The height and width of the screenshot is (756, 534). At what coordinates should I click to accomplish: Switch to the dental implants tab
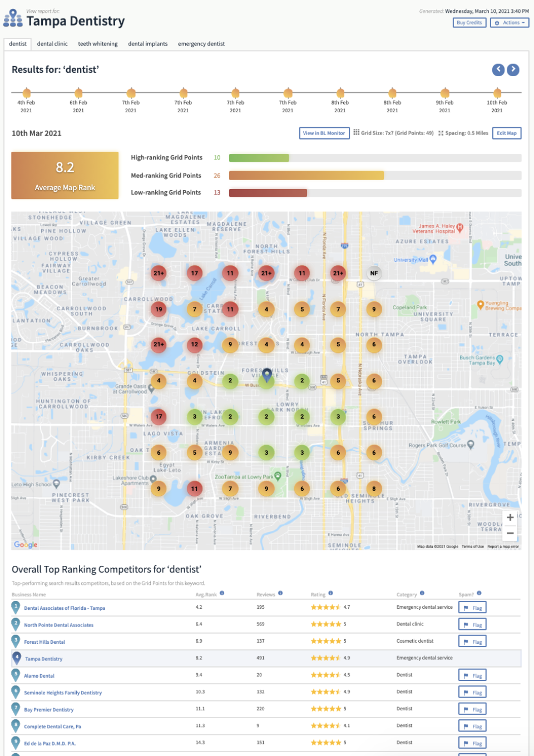point(148,44)
